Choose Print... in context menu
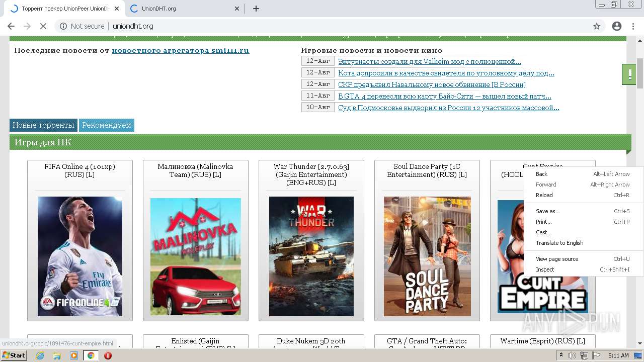This screenshot has width=644, height=362. click(583, 222)
